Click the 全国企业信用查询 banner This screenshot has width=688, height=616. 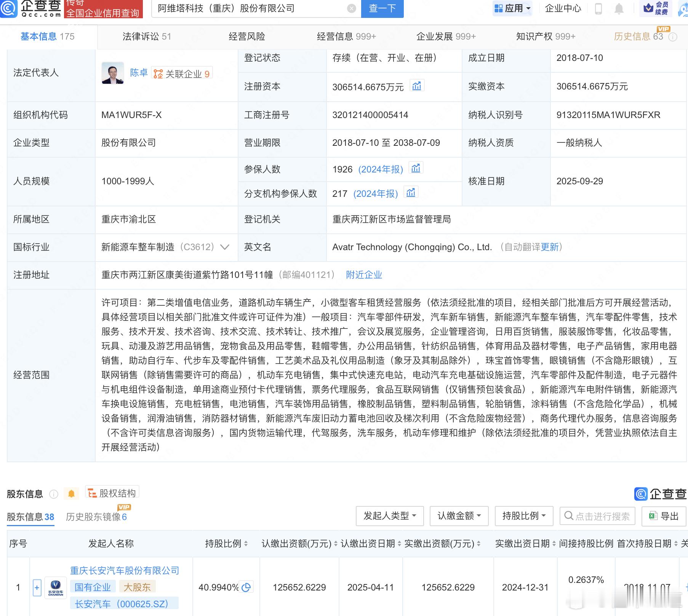click(103, 9)
